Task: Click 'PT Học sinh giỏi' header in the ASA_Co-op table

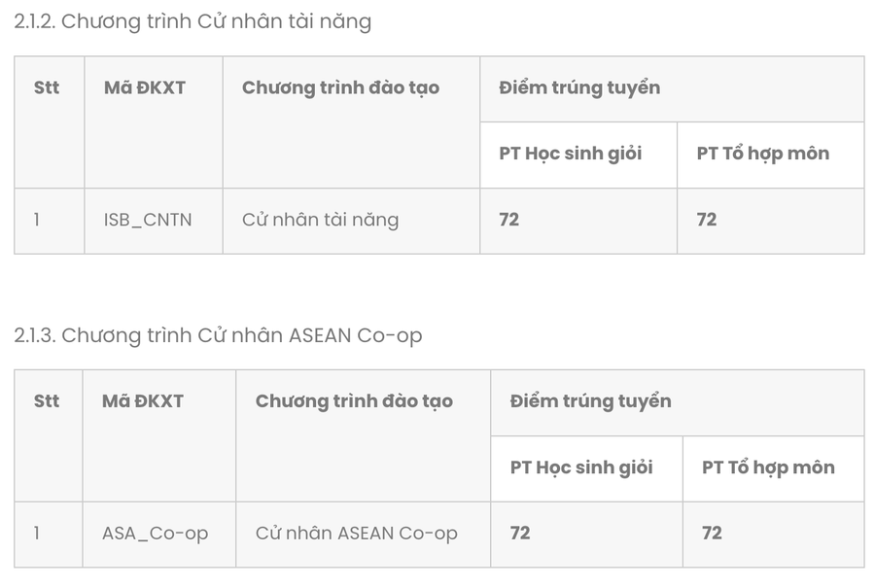Action: pyautogui.click(x=581, y=467)
